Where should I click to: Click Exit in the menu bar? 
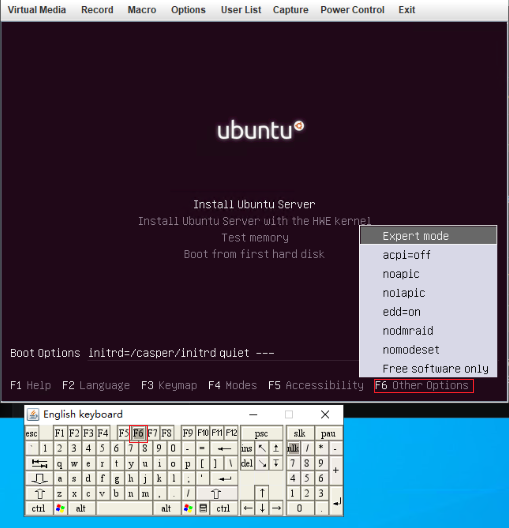pos(407,10)
